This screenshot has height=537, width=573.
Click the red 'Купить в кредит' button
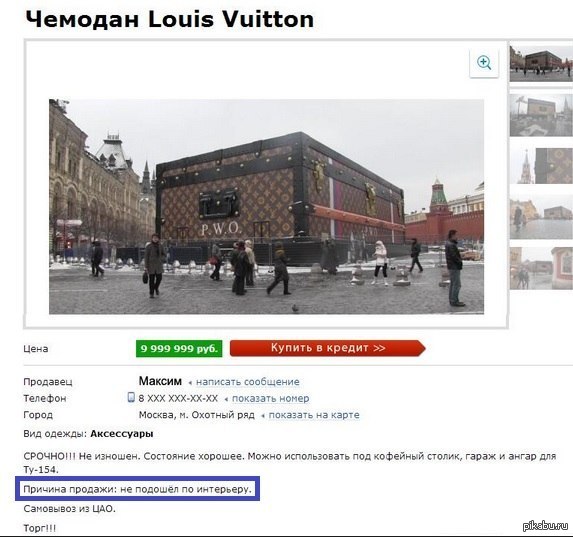pyautogui.click(x=328, y=348)
